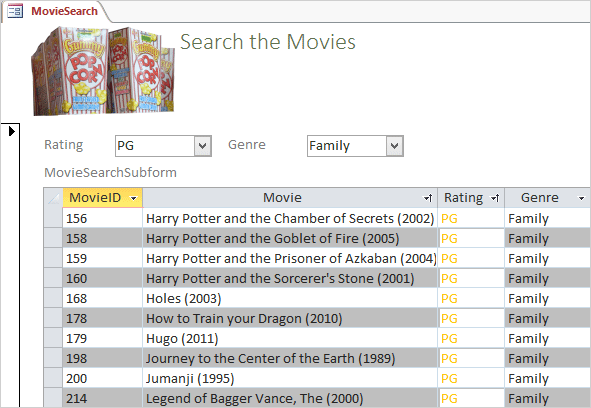Open the Movie column sort filter arrow
Image resolution: width=591 pixels, height=408 pixels.
pos(427,198)
